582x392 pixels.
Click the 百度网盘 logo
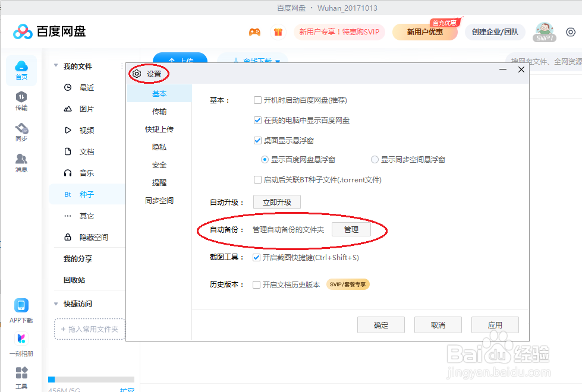click(49, 31)
